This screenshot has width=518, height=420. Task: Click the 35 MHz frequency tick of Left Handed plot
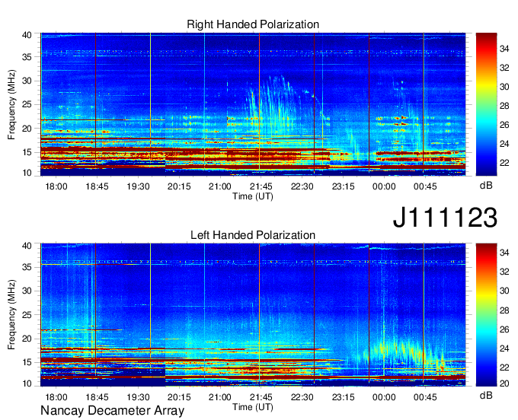click(x=27, y=267)
